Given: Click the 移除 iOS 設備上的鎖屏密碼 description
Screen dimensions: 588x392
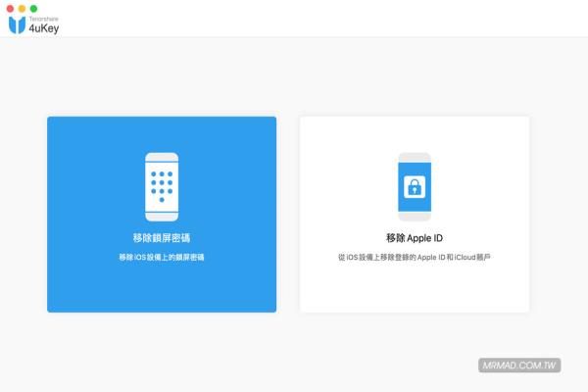Looking at the screenshot, I should (162, 258).
